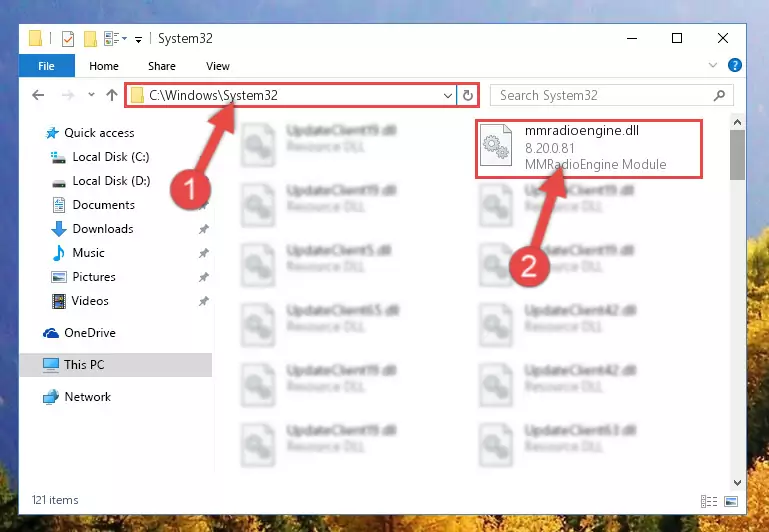Click the pin icon next to Videos
This screenshot has width=769, height=532.
click(204, 301)
